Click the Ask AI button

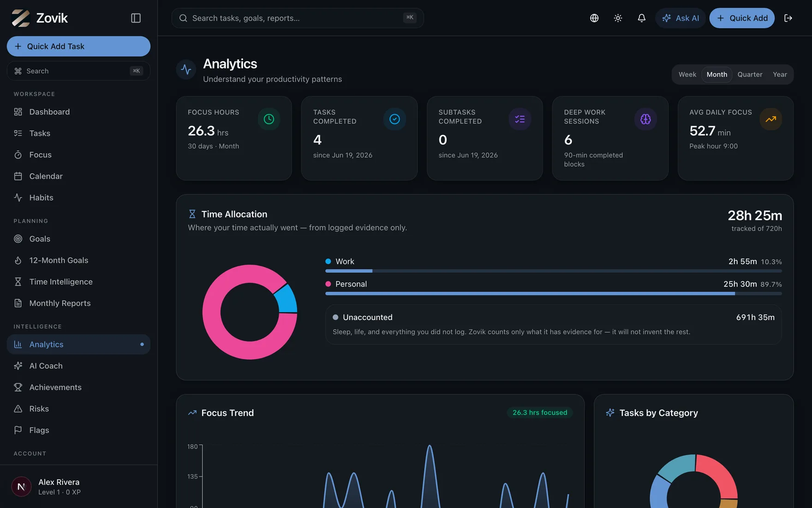click(681, 18)
